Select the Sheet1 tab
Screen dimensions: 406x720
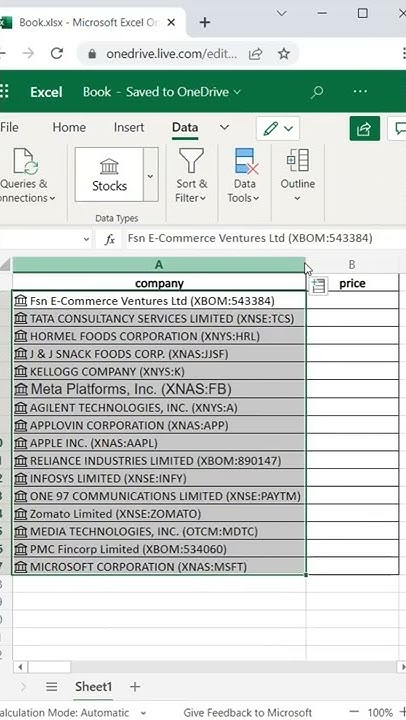(x=93, y=686)
